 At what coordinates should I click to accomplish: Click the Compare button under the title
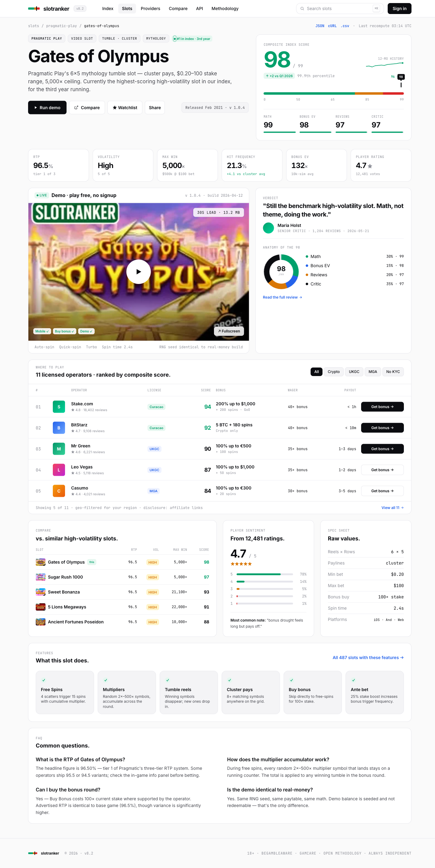click(87, 107)
